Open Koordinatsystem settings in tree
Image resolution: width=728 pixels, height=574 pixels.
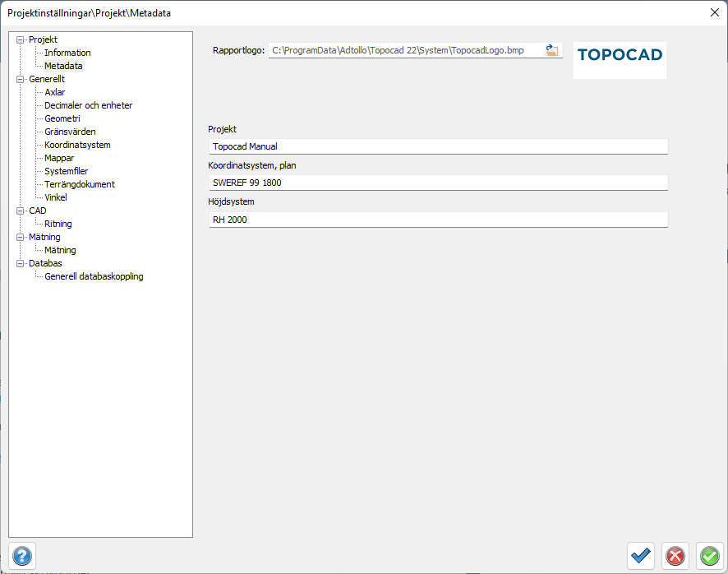77,145
